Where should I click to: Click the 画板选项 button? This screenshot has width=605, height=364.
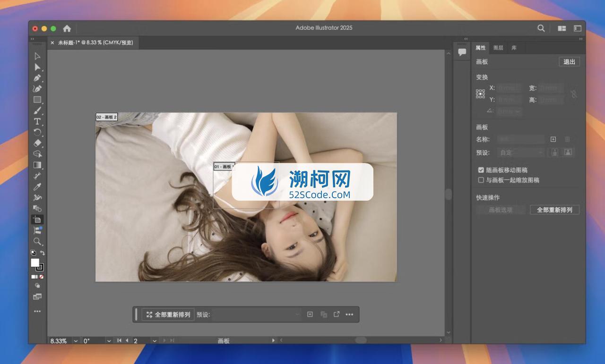click(501, 210)
